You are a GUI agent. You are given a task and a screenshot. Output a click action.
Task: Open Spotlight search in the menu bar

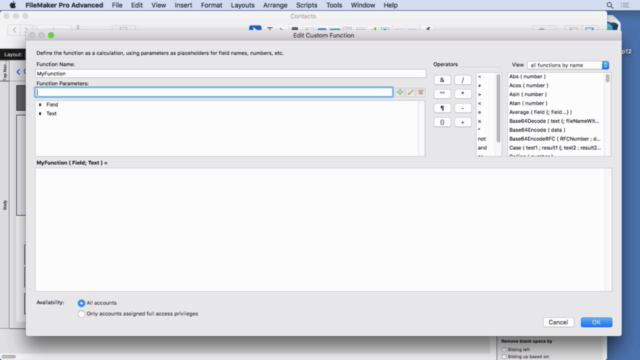click(x=610, y=5)
